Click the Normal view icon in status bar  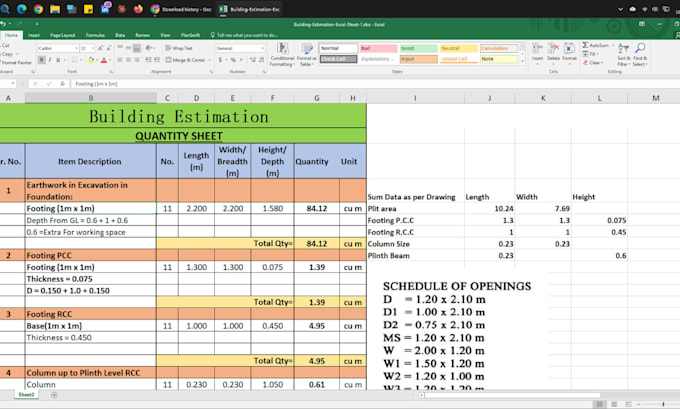pos(599,404)
